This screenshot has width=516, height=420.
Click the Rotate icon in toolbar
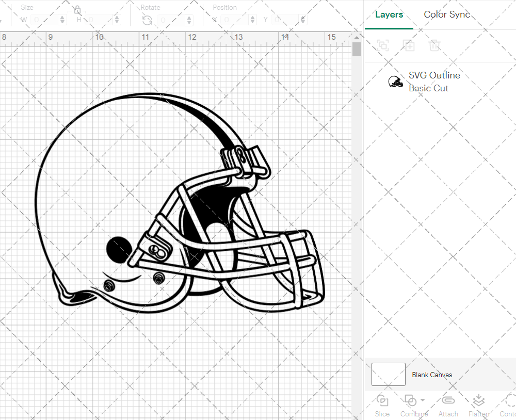[147, 20]
